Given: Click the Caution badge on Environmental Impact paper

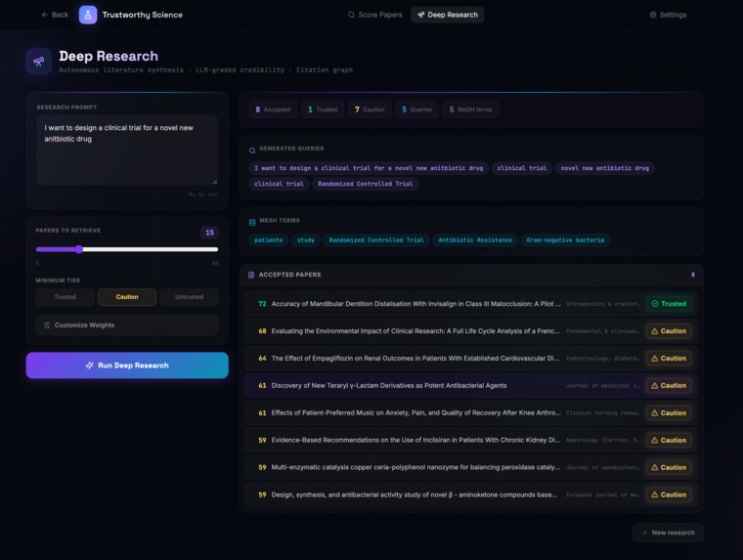Looking at the screenshot, I should tap(669, 331).
